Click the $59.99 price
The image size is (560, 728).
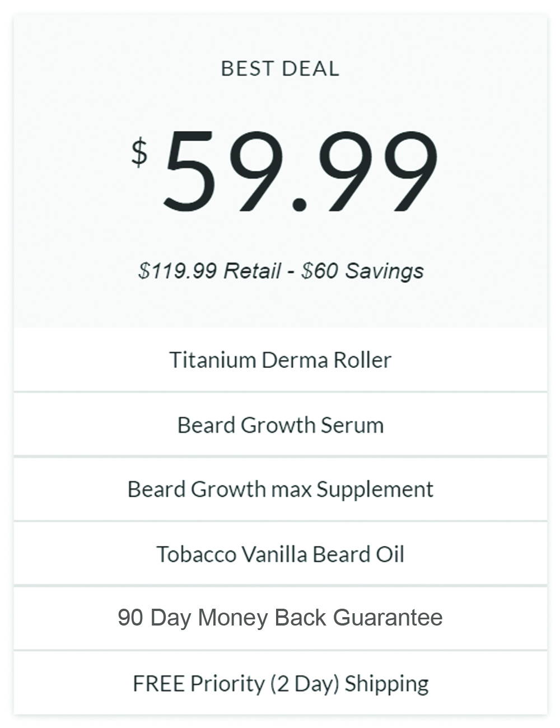284,171
